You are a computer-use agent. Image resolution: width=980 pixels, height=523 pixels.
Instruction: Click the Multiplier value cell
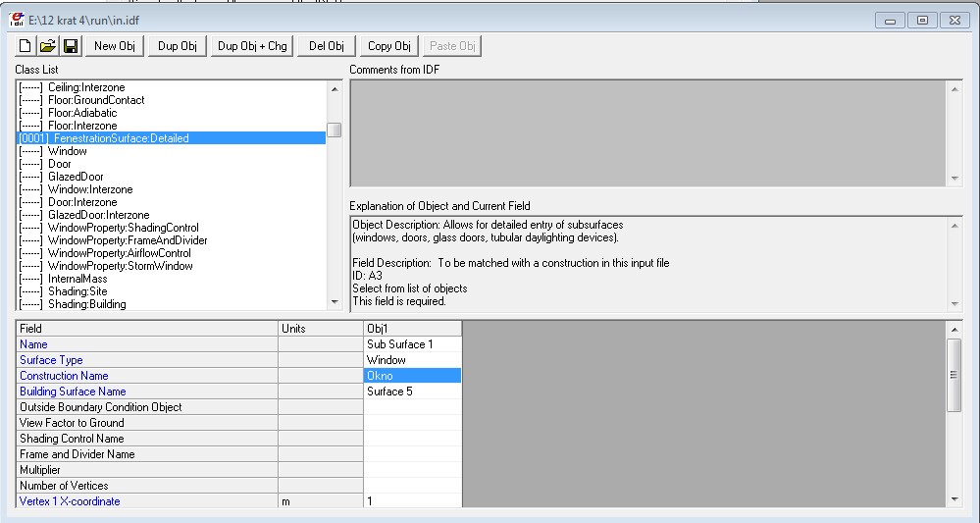tap(412, 469)
